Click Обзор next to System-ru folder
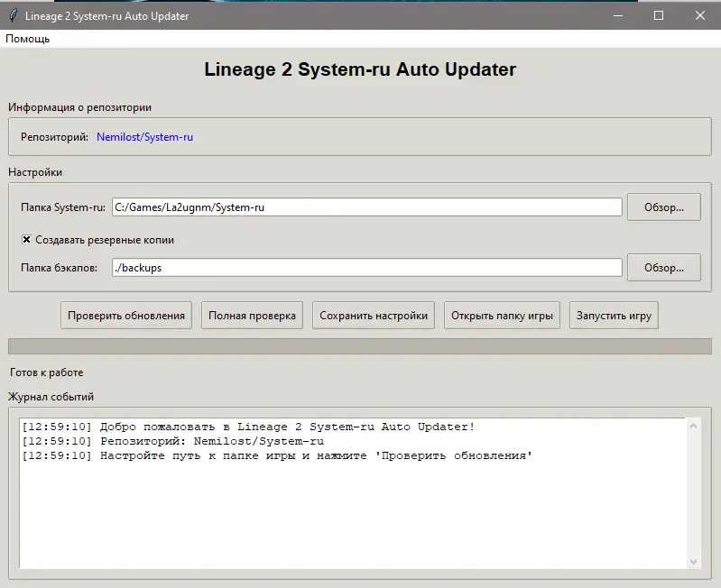 click(x=663, y=207)
